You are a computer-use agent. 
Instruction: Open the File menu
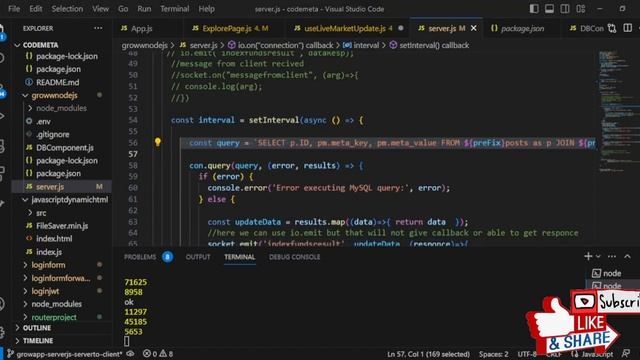point(14,9)
